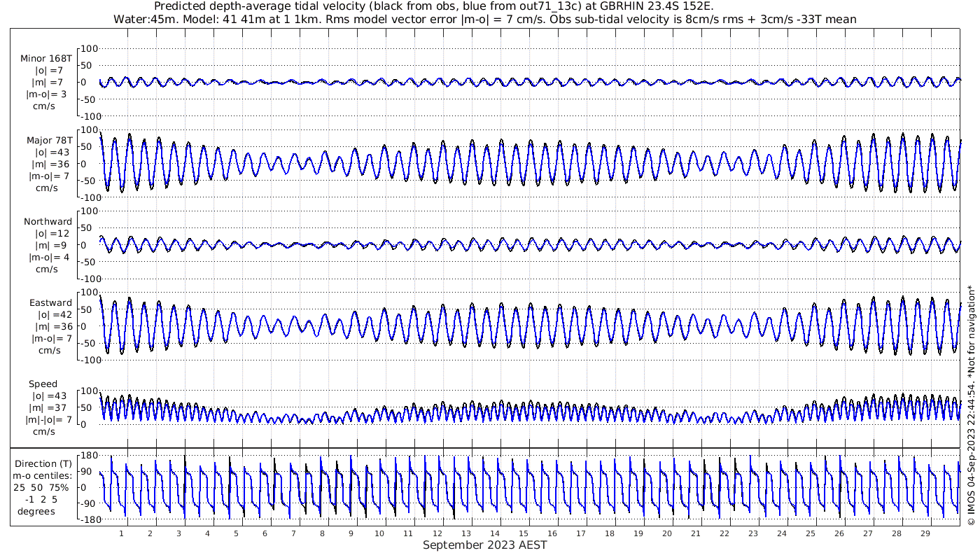Click date tick "8" on x-axis
980x560 pixels.
pos(322,533)
